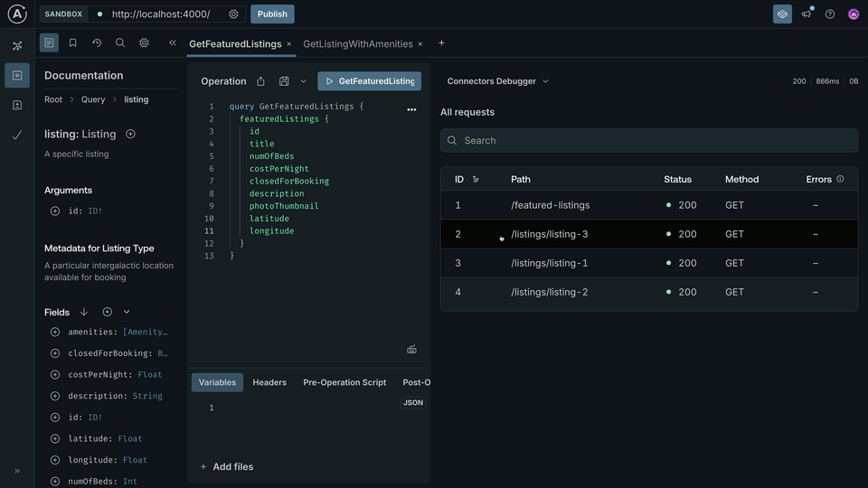Add longitude field to operation
868x488 pixels.
point(55,460)
